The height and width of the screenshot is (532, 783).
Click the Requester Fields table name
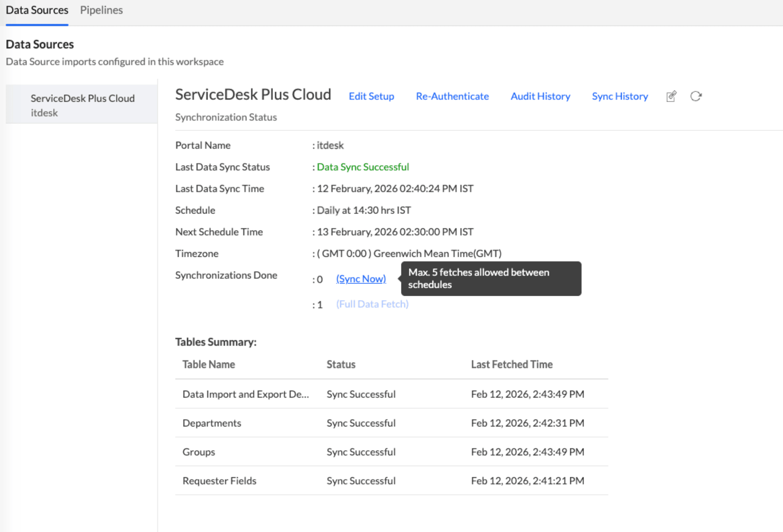[219, 481]
